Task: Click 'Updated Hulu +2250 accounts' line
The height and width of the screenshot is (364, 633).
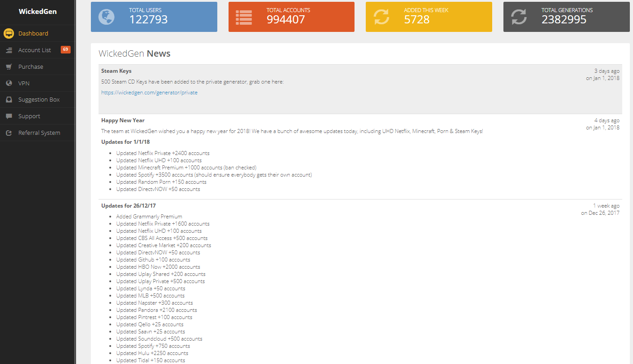Action: point(153,353)
